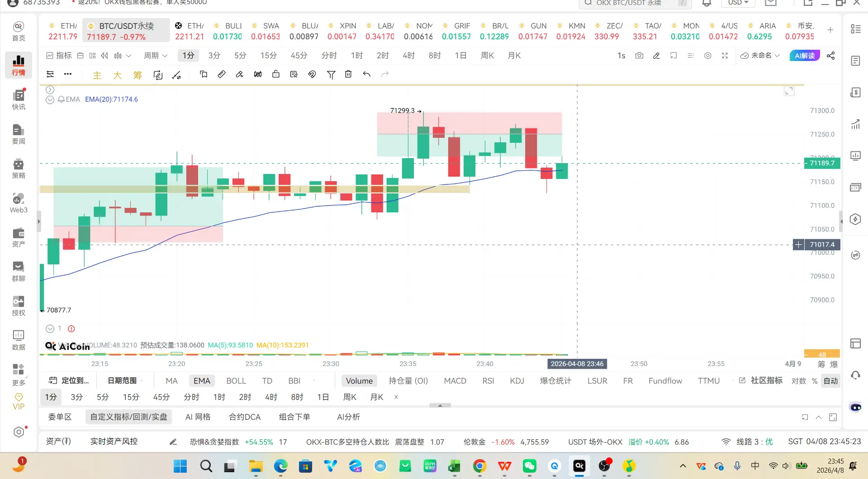Click the lock drawings icon
Image resolution: width=868 pixels, height=479 pixels.
[x=276, y=74]
